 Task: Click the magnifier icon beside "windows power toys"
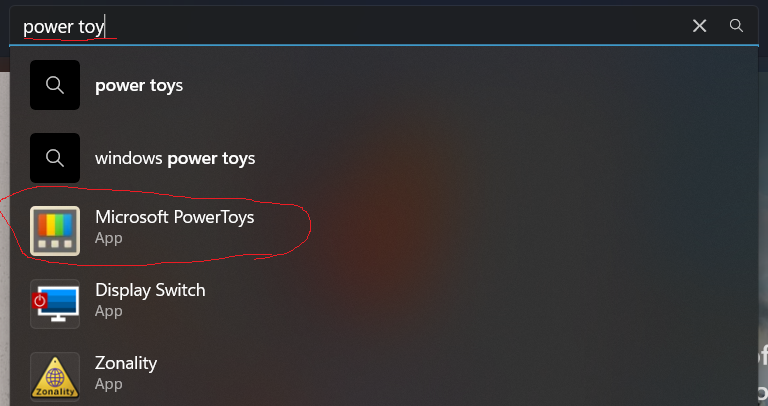click(x=55, y=158)
